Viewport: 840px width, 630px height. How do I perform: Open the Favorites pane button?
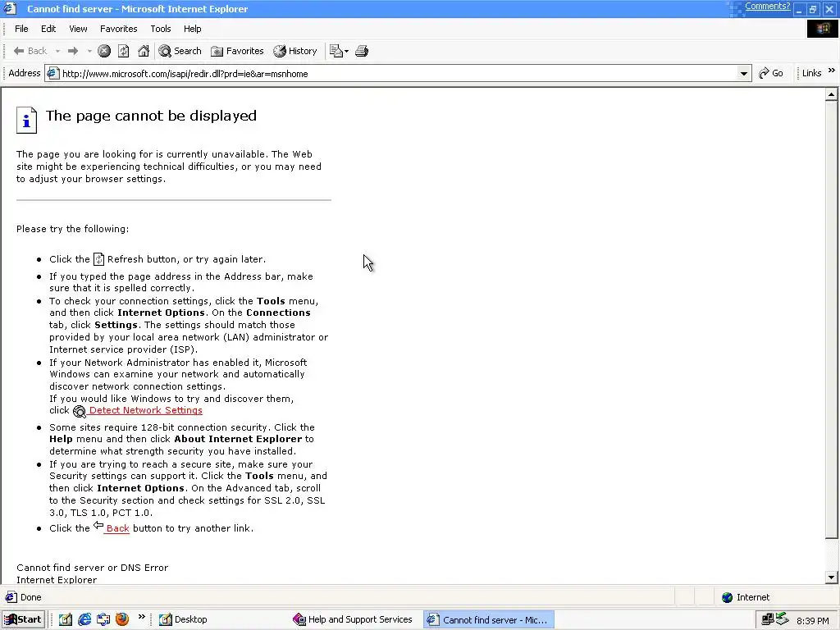click(x=237, y=51)
